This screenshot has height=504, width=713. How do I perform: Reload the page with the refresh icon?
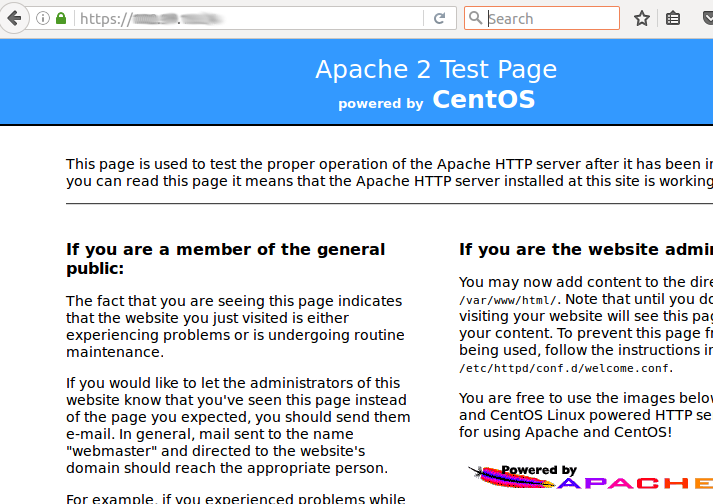[439, 19]
